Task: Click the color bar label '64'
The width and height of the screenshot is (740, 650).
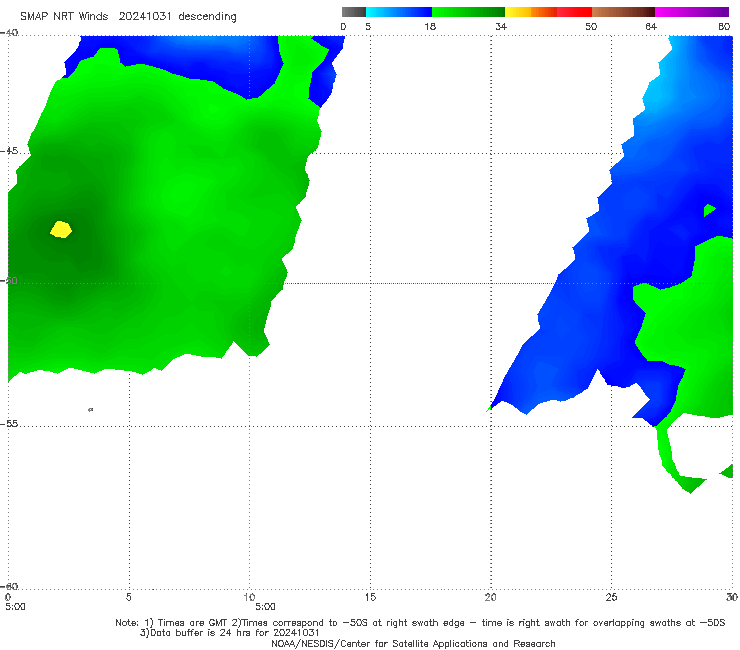Action: pyautogui.click(x=651, y=26)
